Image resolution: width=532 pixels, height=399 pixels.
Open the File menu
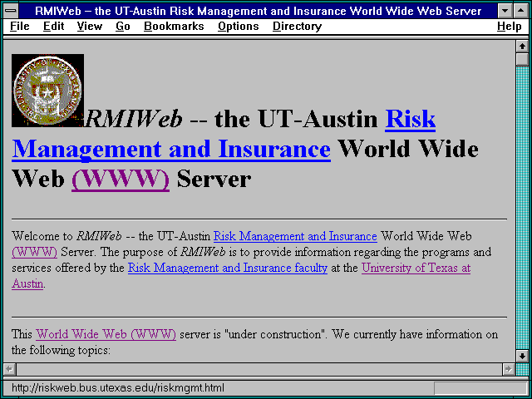(x=20, y=26)
